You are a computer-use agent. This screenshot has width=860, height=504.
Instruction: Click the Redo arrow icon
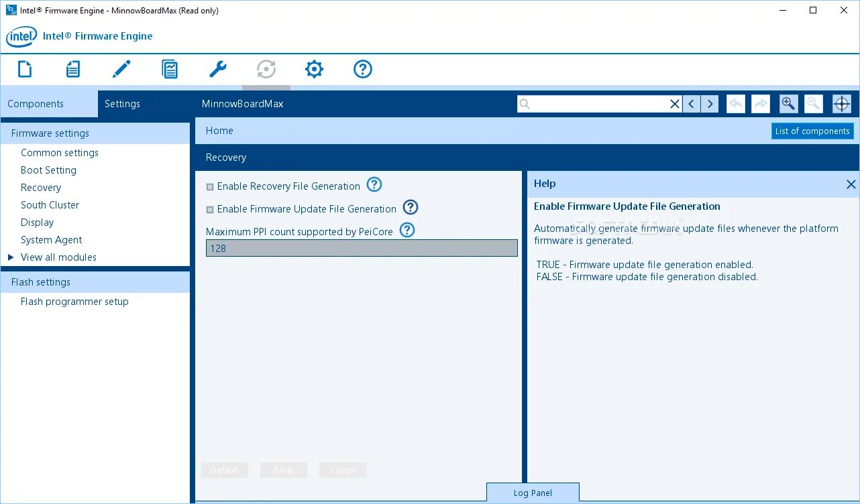761,104
